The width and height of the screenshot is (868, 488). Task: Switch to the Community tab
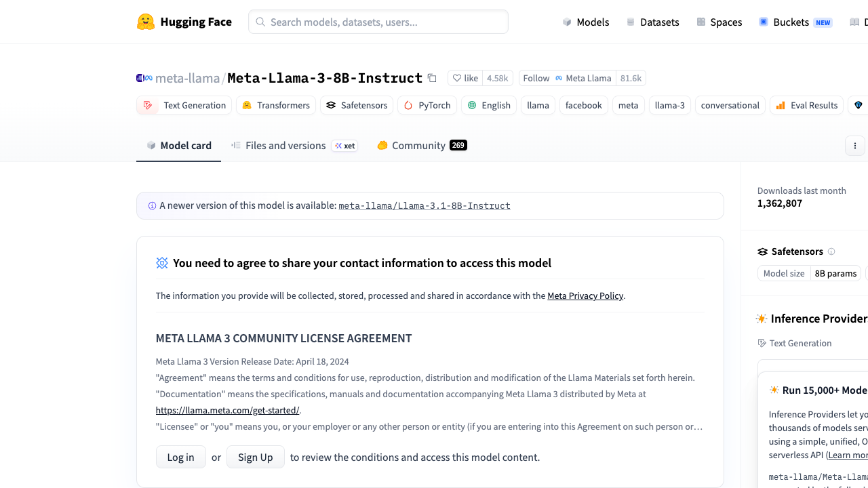(x=422, y=145)
